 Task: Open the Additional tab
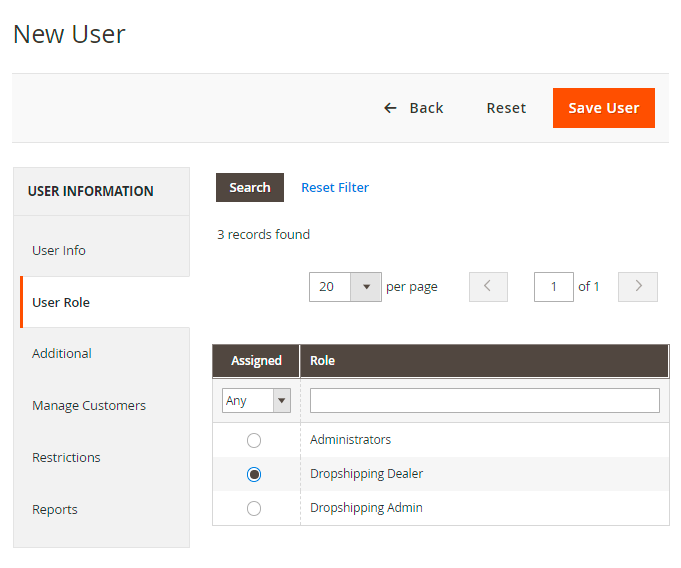pos(62,353)
